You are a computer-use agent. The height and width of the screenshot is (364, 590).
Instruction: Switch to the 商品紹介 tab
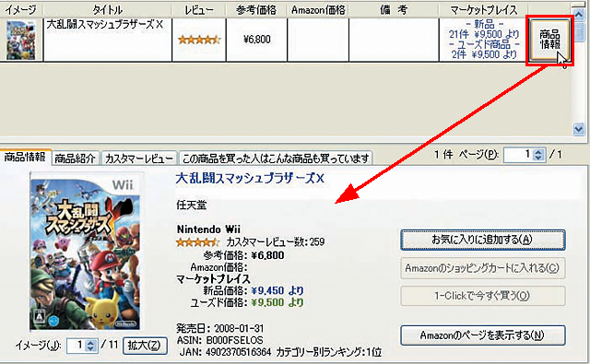point(75,159)
